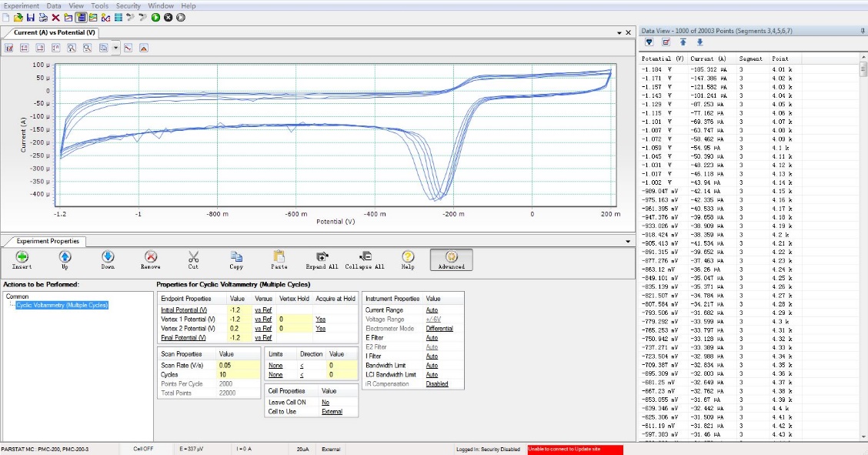
Task: Click the green Run experiment button
Action: pos(156,17)
